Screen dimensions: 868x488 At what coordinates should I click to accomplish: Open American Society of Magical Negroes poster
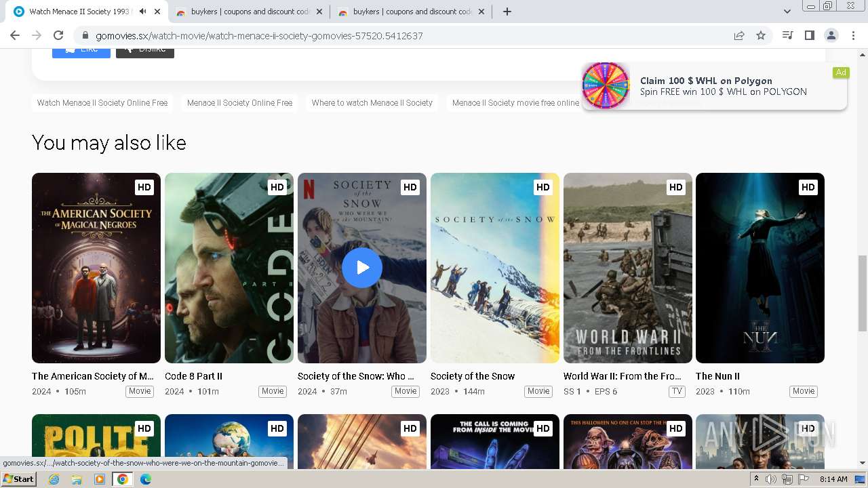96,268
